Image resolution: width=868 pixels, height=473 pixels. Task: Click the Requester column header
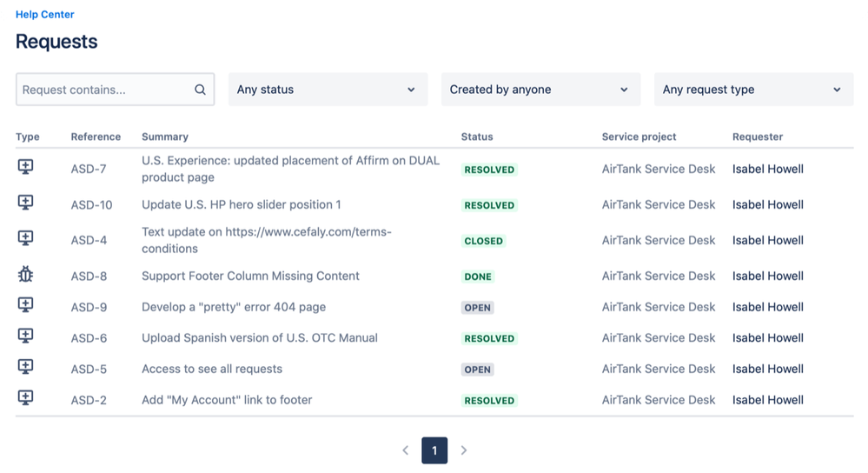point(758,137)
